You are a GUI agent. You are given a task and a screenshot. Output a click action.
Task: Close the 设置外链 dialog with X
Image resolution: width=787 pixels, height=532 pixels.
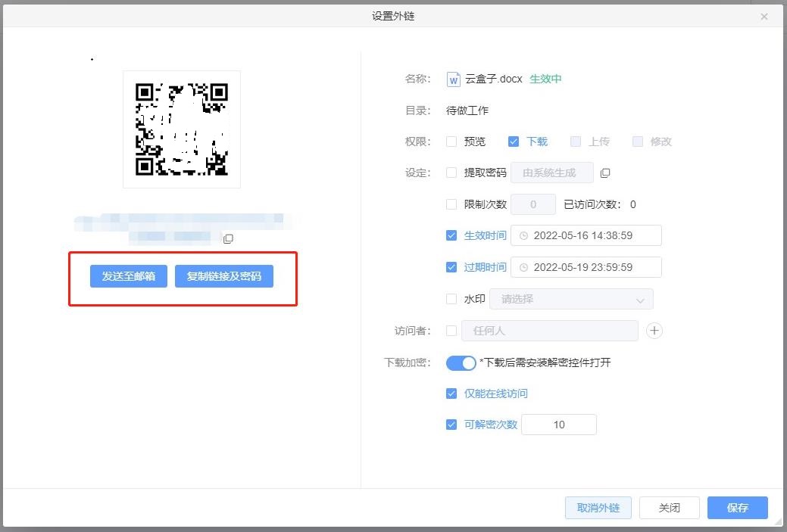tap(764, 17)
